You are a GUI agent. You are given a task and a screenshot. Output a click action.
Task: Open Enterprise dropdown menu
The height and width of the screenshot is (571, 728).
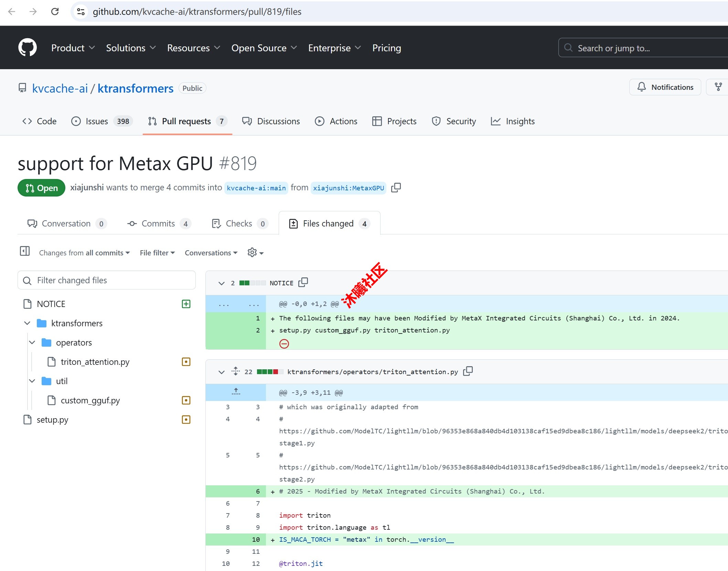pyautogui.click(x=334, y=48)
